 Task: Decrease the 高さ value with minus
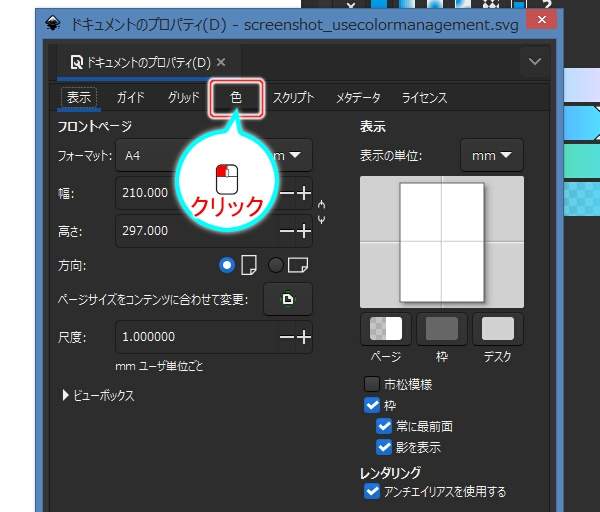pos(287,231)
